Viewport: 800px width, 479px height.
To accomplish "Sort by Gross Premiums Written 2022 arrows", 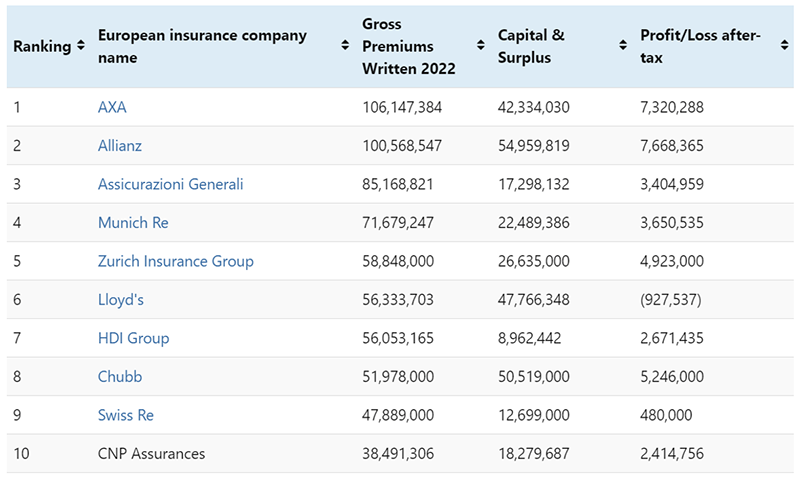I will point(480,45).
